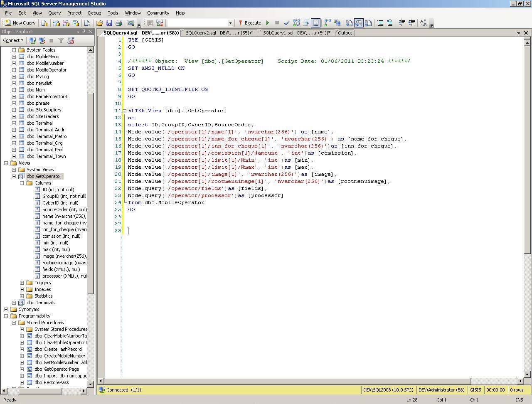
Task: Click the Change Connection toolbar icon
Action: click(160, 23)
